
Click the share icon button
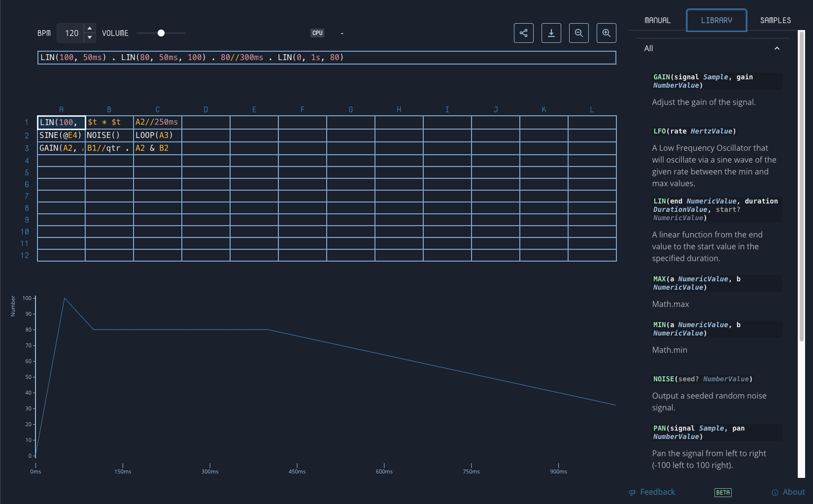pyautogui.click(x=523, y=33)
